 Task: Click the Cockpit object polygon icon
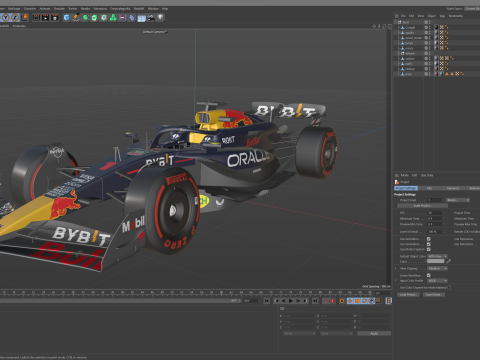pyautogui.click(x=402, y=27)
